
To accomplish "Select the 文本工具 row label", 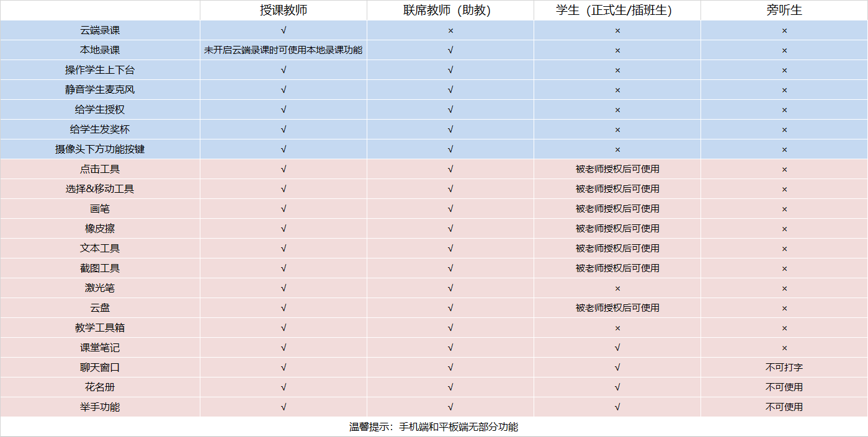I will [100, 249].
